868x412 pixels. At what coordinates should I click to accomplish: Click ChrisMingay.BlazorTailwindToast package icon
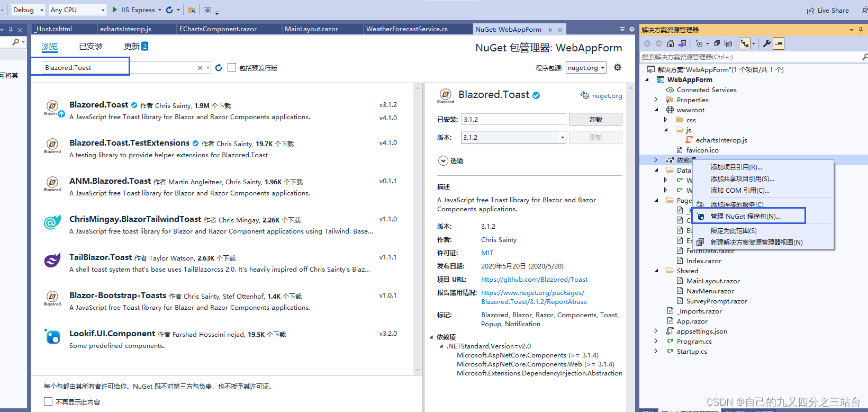click(52, 222)
